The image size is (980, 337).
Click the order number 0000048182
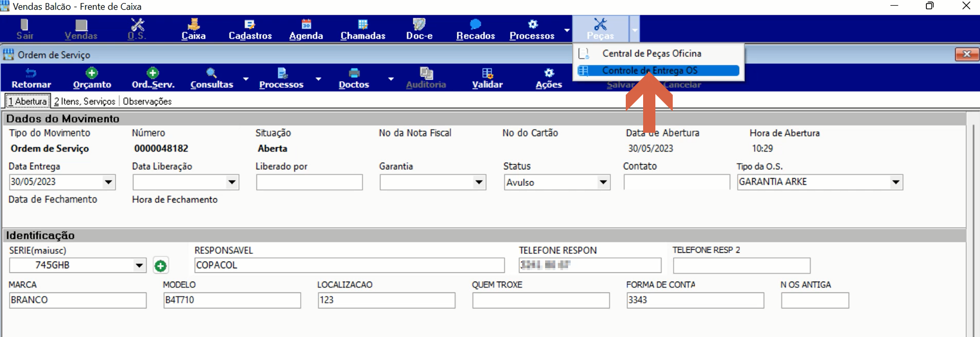coord(161,149)
